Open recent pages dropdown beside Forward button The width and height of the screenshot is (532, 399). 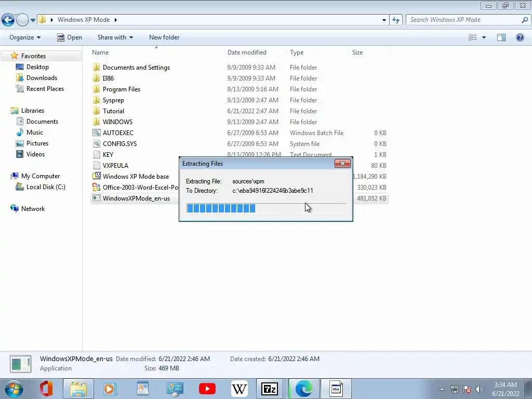pos(33,20)
